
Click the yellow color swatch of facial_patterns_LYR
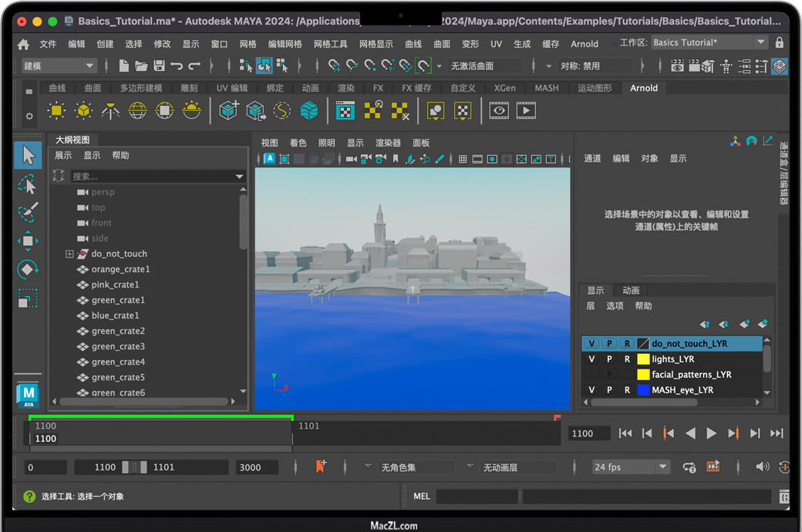click(643, 375)
